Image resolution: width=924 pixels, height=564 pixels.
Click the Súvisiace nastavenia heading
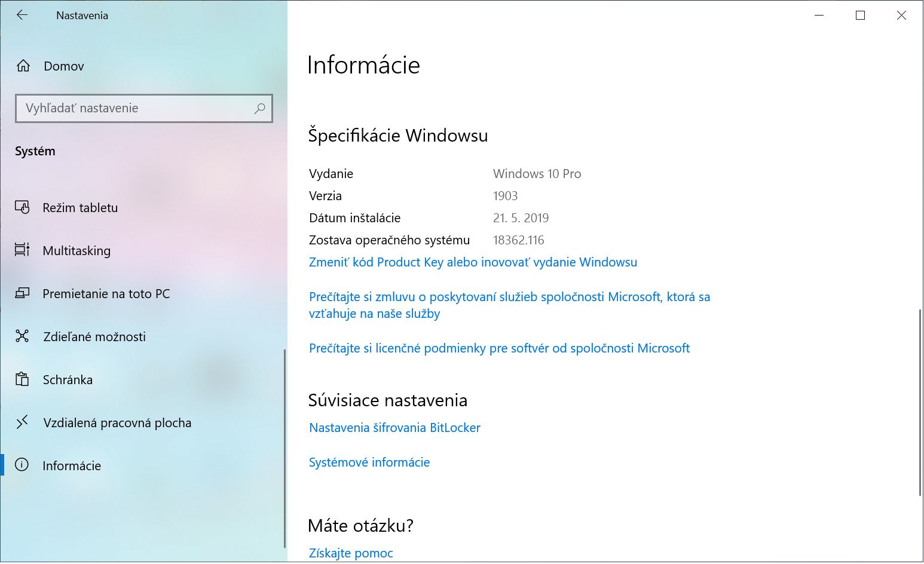click(x=387, y=400)
